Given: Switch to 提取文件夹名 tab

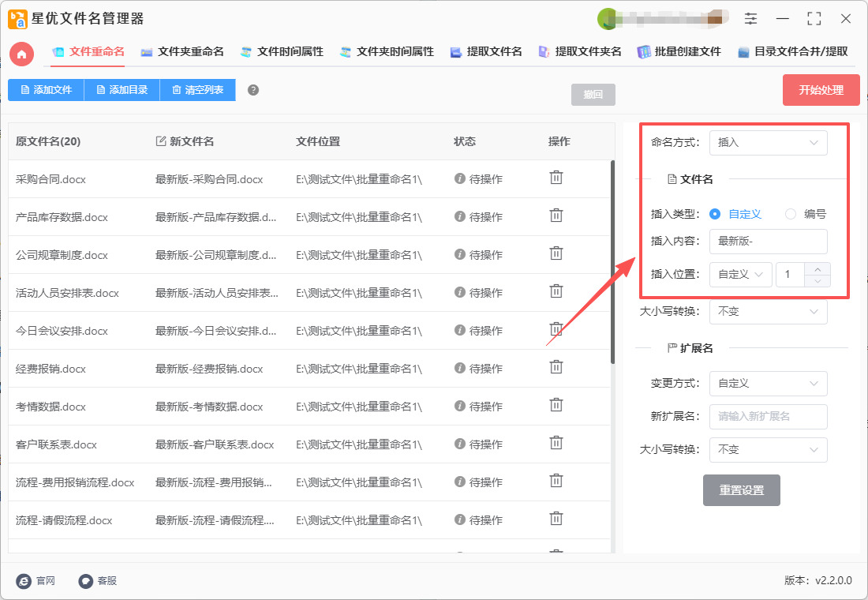Looking at the screenshot, I should (x=580, y=52).
